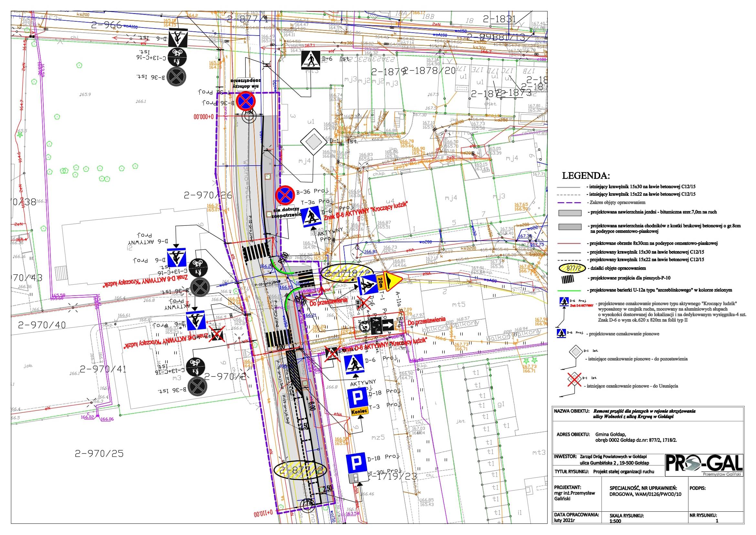Image resolution: width=756 pixels, height=535 pixels.
Task: Select the drawing scale value 1:500
Action: [x=615, y=521]
